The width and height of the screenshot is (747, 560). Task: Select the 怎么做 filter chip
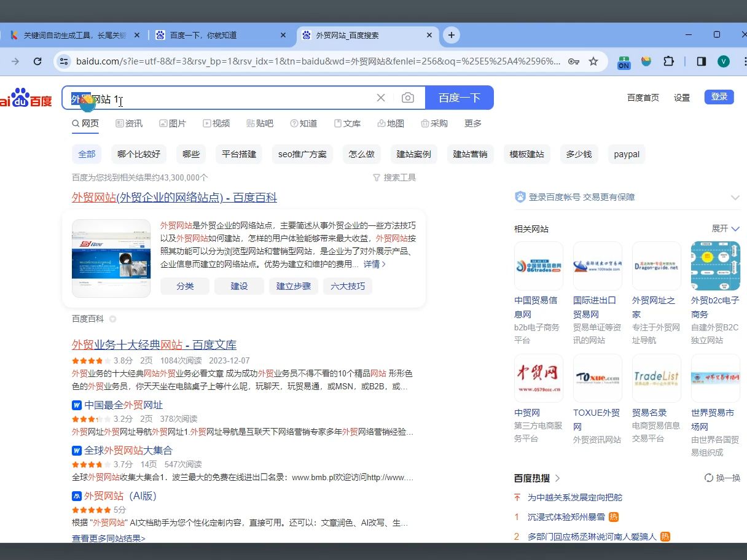[362, 154]
